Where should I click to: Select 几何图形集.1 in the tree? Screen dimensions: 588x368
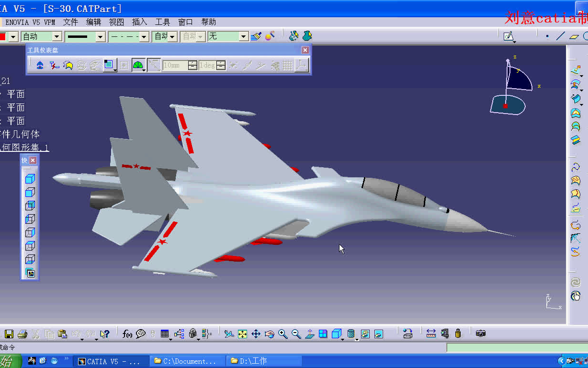[x=24, y=148]
